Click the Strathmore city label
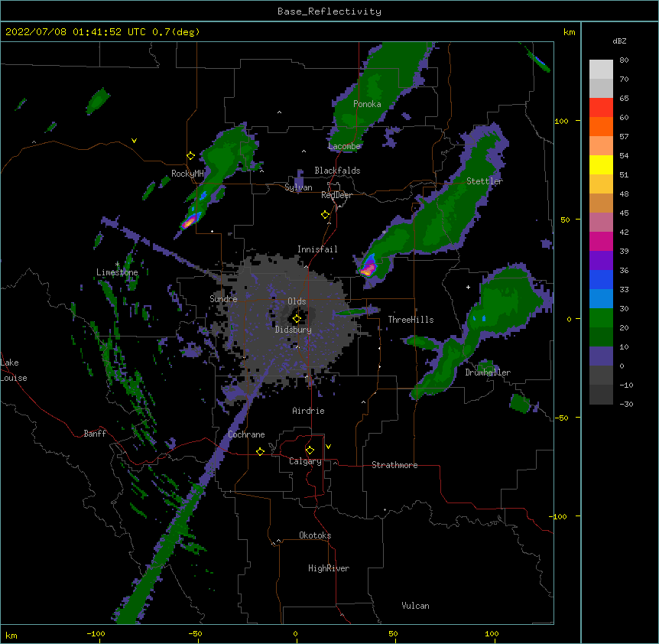Screen dimensions: 659x644 click(x=394, y=465)
